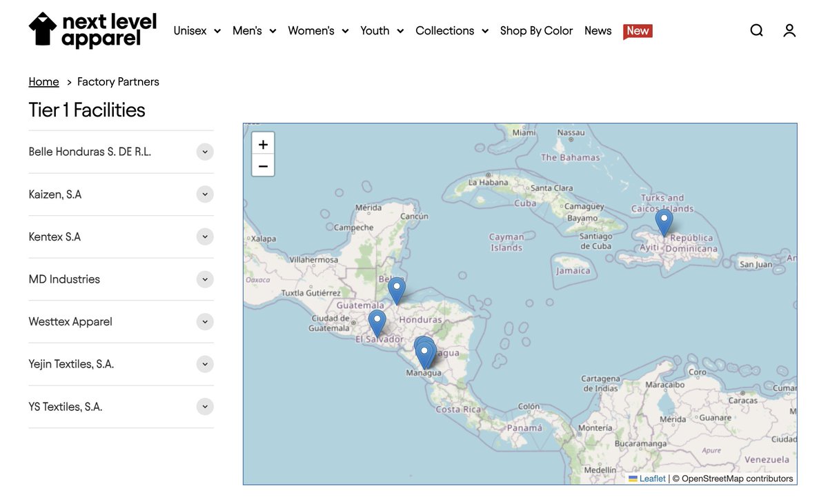Click the Tier 1 Facilities heading

[87, 110]
